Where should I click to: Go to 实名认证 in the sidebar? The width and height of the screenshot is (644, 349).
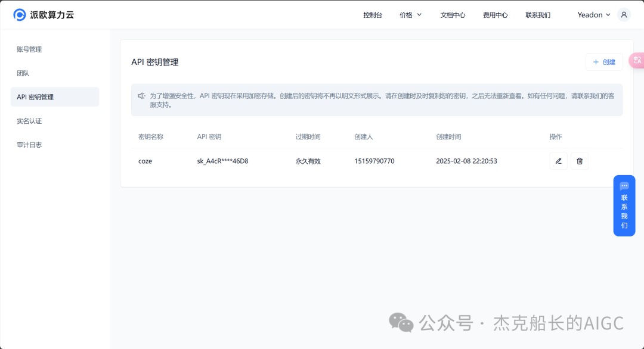tap(29, 121)
